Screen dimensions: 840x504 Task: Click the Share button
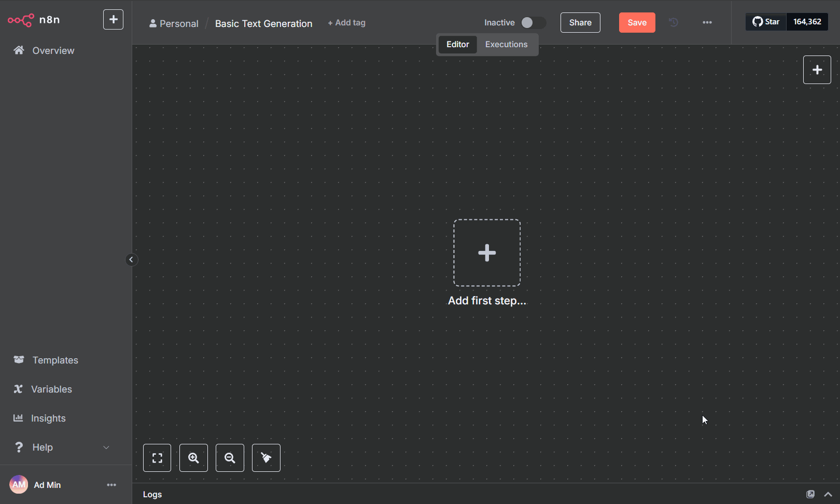coord(580,23)
